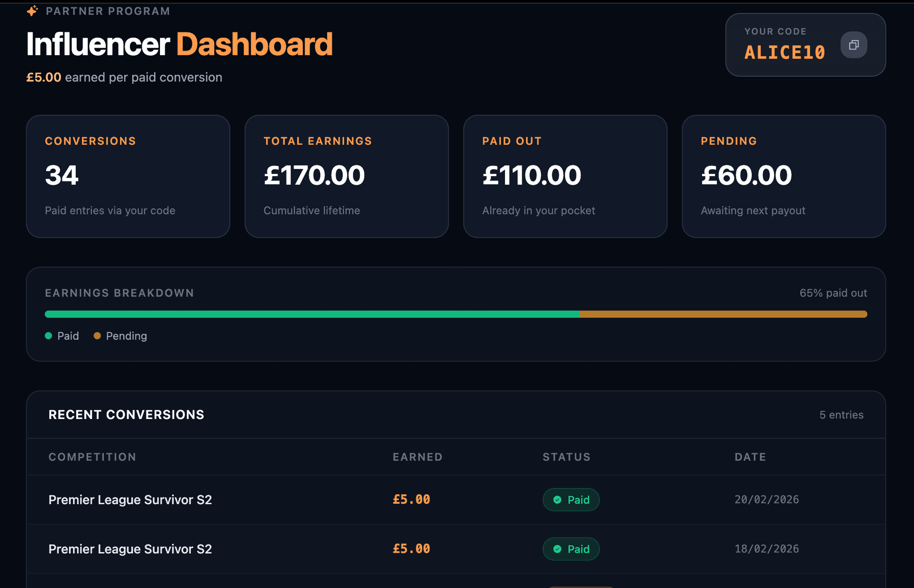The image size is (914, 588).
Task: Click the Date column header
Action: pyautogui.click(x=750, y=457)
